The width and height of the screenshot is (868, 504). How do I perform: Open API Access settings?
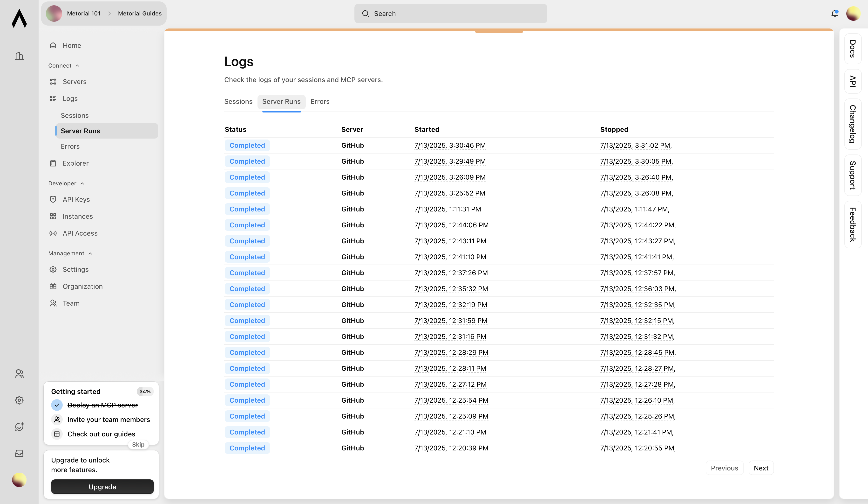pyautogui.click(x=80, y=233)
